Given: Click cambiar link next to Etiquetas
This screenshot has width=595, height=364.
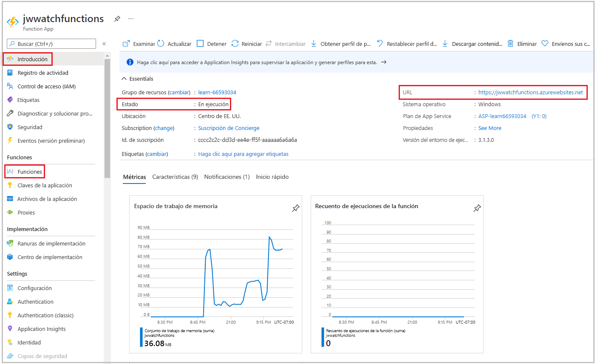Looking at the screenshot, I should click(156, 154).
